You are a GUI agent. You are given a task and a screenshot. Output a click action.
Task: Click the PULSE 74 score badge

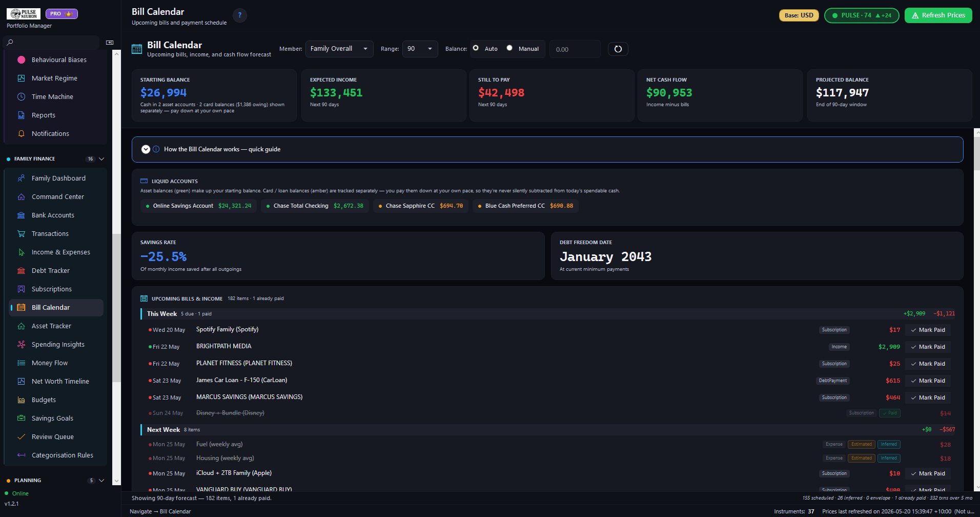(861, 15)
